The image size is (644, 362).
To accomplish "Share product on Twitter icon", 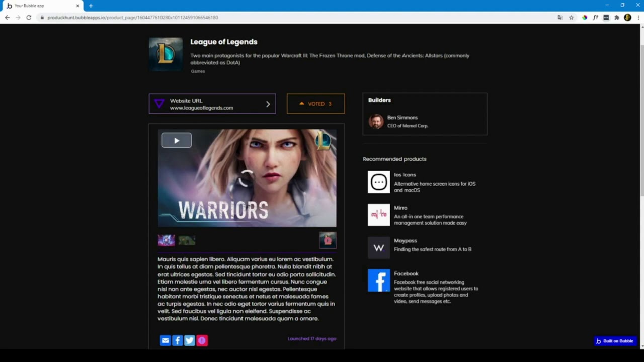I will 190,340.
